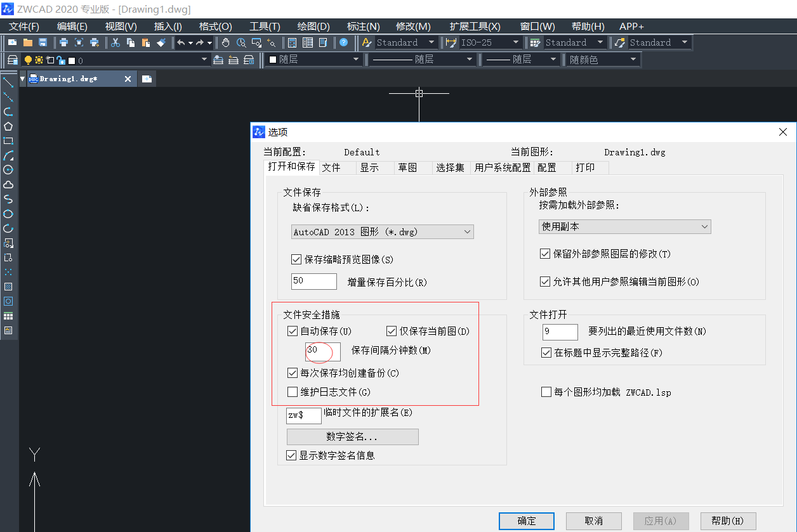
Task: Click the Undo arrow icon
Action: click(180, 42)
